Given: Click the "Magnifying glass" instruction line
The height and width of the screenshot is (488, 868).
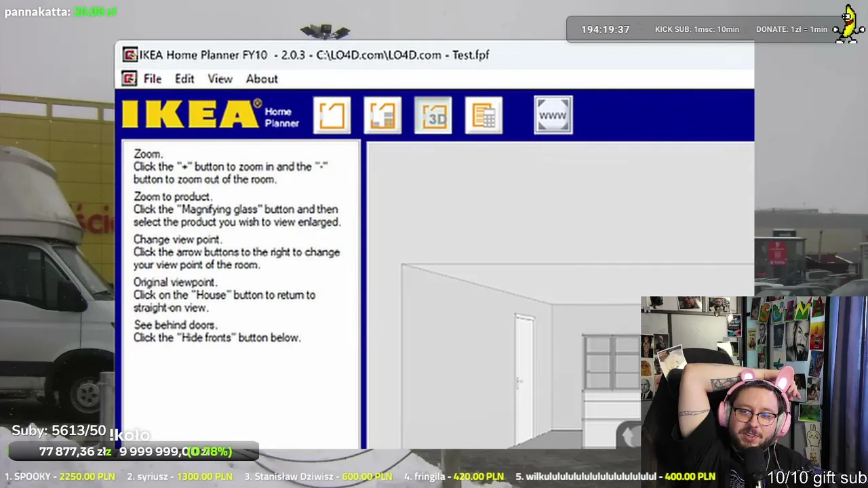Looking at the screenshot, I should coord(235,209).
